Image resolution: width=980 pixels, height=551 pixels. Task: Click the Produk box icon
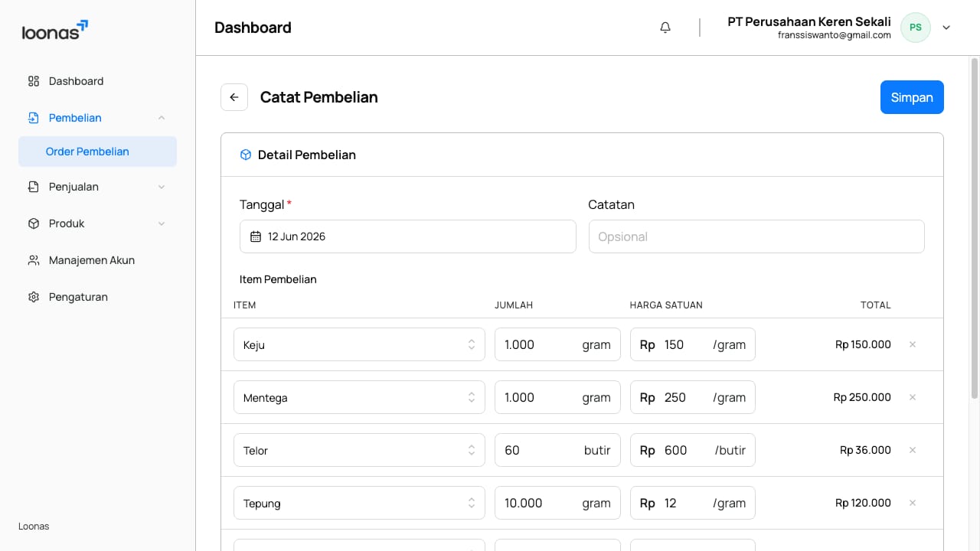tap(34, 223)
